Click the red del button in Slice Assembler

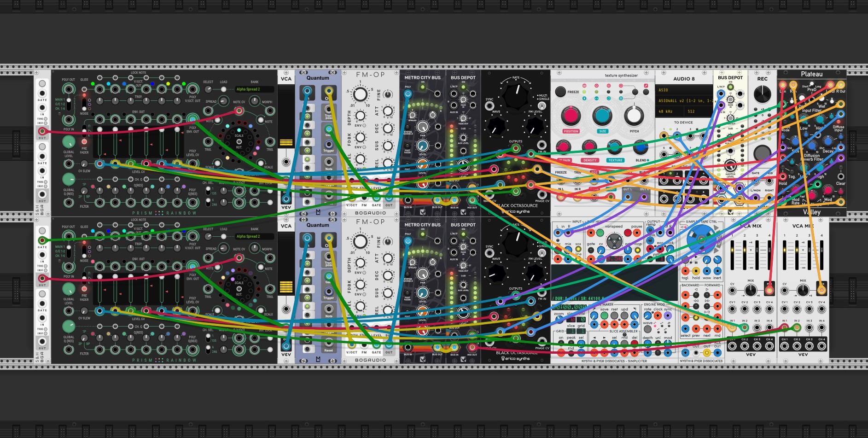click(x=635, y=344)
